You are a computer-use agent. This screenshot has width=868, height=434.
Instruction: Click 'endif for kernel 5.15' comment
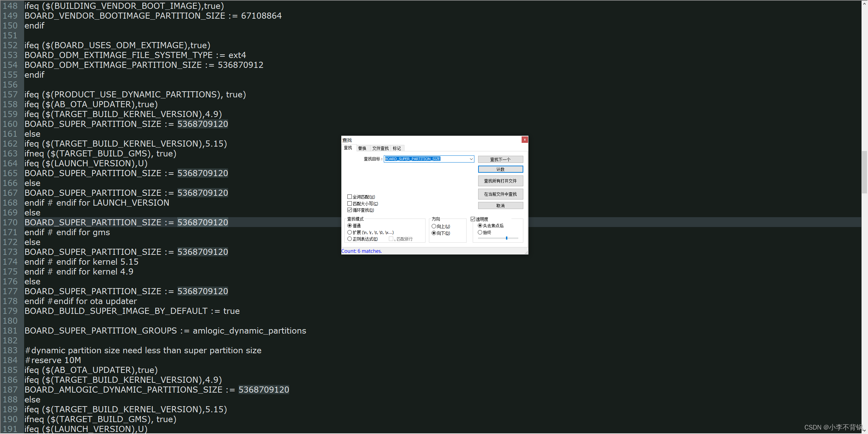(97, 262)
